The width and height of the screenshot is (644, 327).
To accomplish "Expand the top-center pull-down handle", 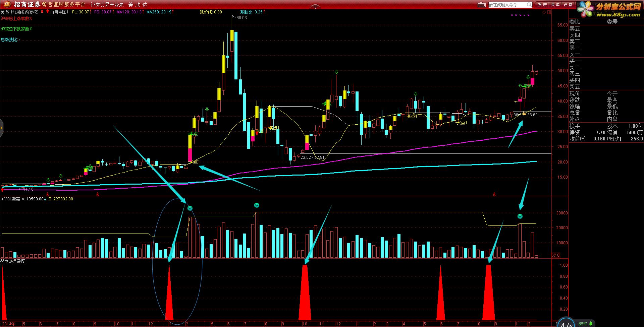I will click(x=315, y=6).
